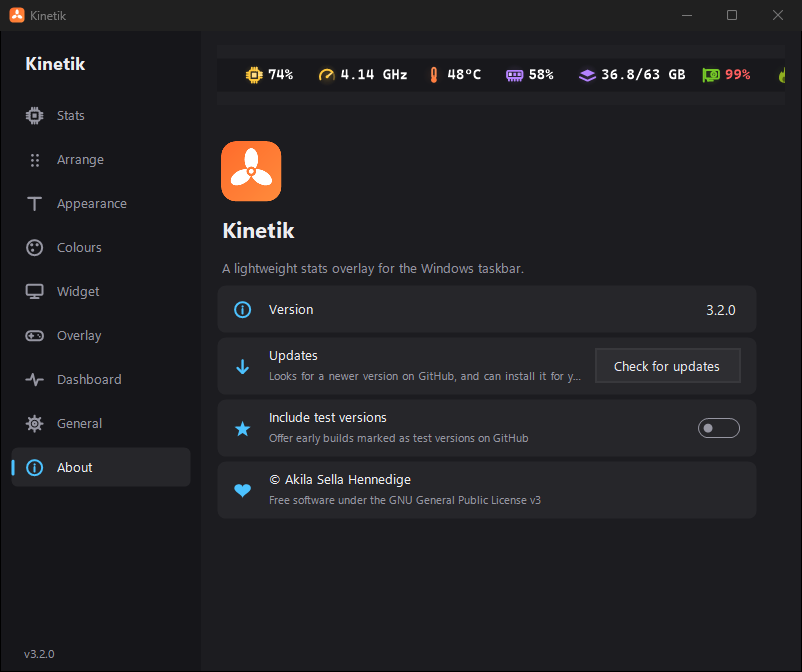The width and height of the screenshot is (802, 672).
Task: Switch to the Widget page
Action: click(x=101, y=292)
